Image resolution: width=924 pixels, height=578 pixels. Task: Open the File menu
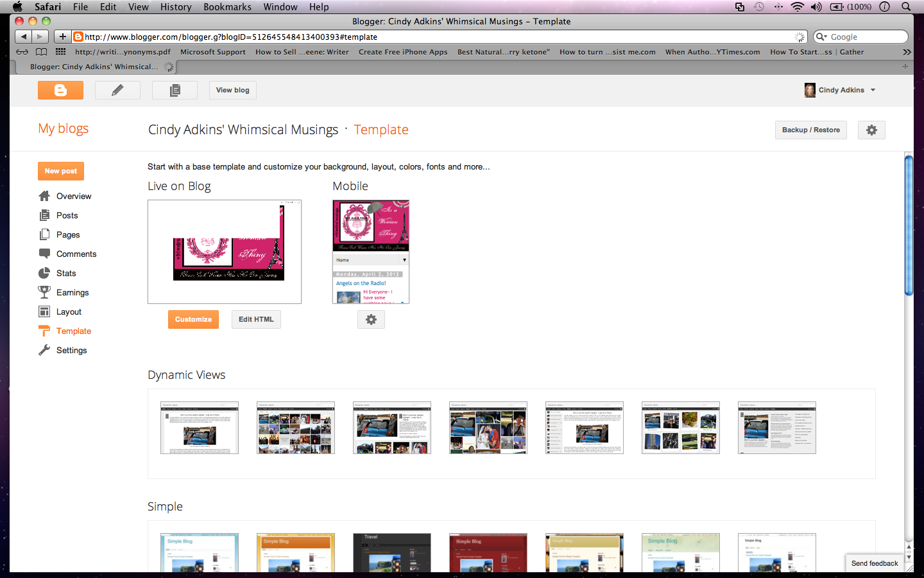(x=81, y=7)
